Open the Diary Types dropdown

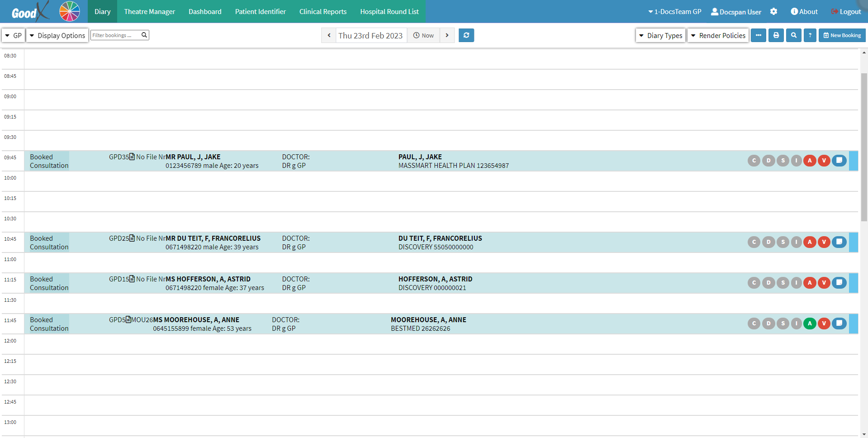point(660,35)
